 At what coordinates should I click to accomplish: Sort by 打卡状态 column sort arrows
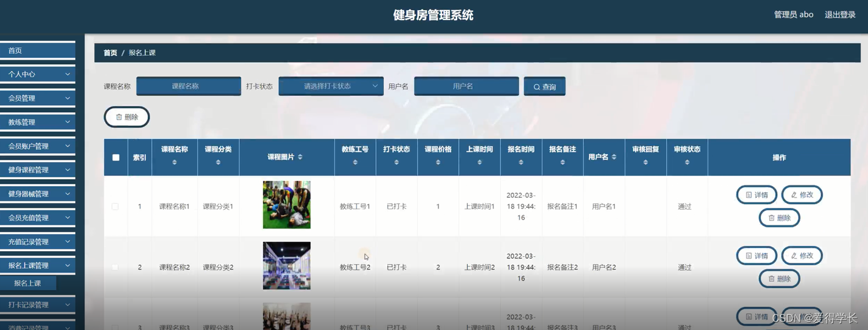point(396,162)
